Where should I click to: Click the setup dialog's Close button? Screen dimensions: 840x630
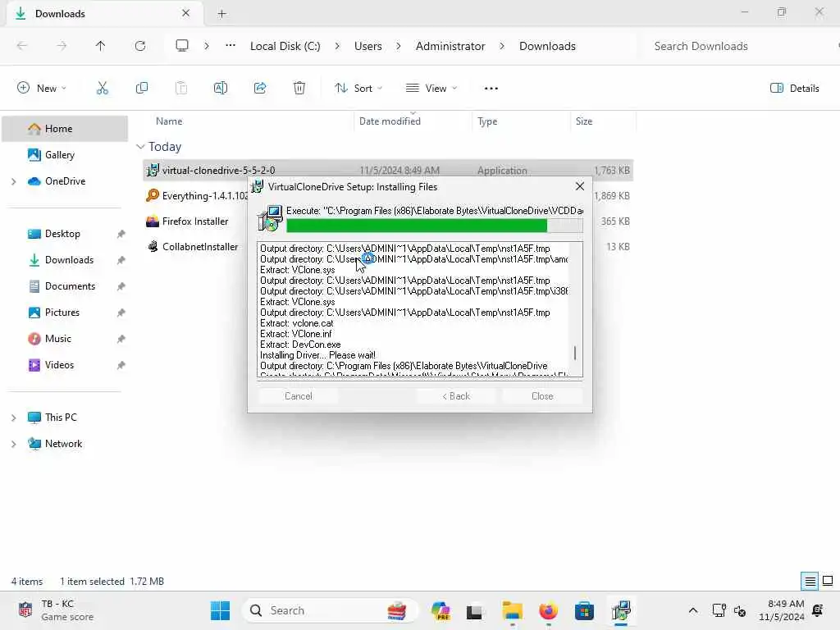[542, 396]
